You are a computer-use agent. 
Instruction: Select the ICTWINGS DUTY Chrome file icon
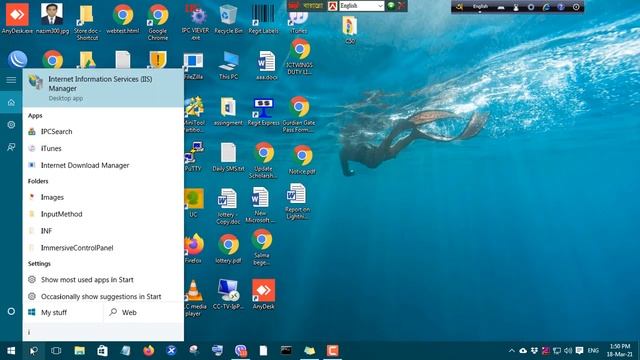(300, 57)
